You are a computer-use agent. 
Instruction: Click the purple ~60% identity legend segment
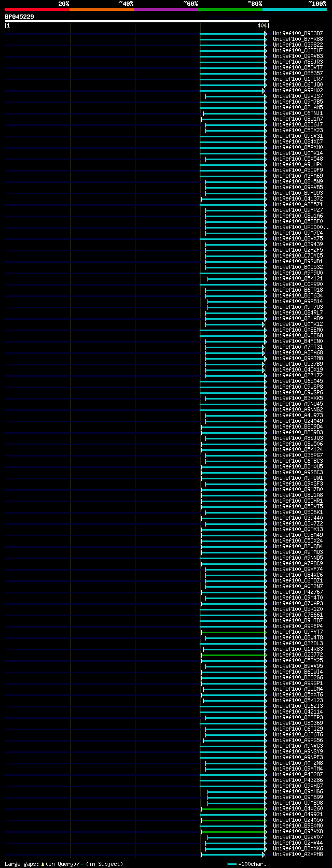click(165, 9)
